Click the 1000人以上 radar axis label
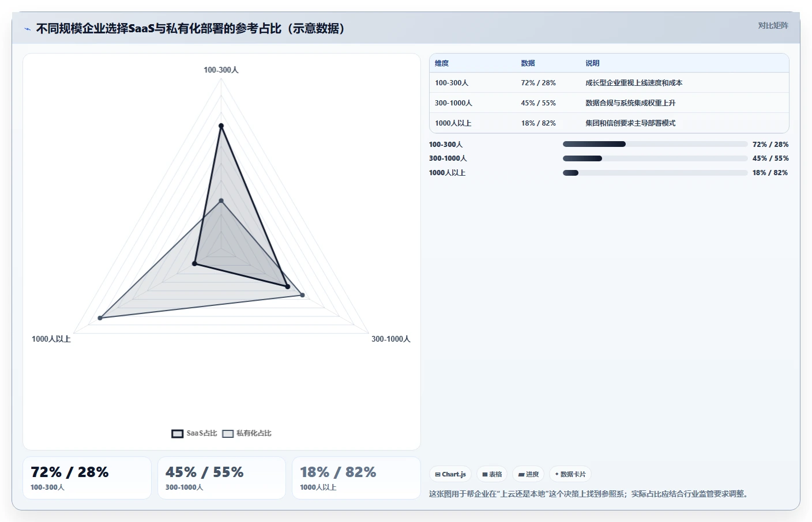 [51, 339]
